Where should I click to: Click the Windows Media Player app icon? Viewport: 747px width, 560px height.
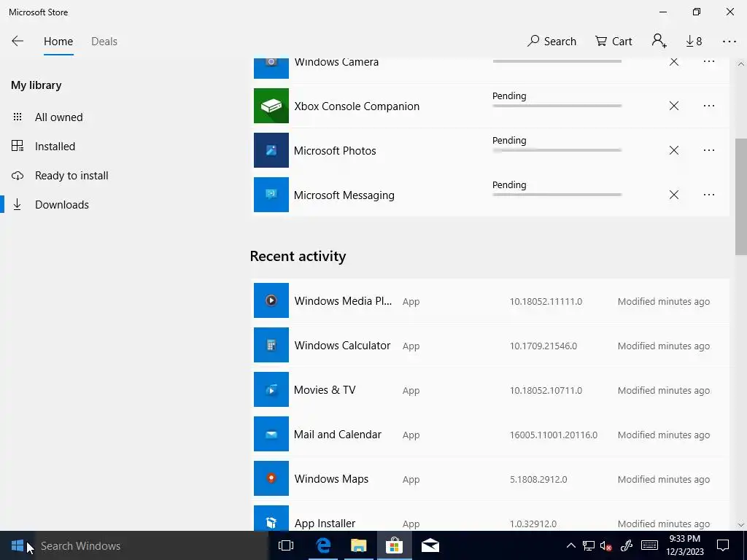pyautogui.click(x=271, y=300)
